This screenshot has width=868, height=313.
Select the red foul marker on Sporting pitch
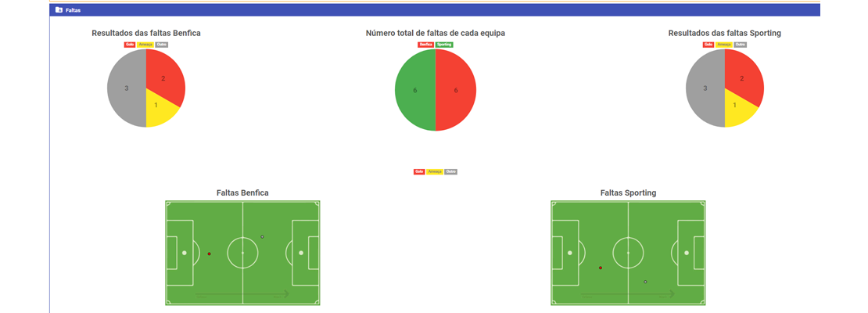tap(601, 268)
